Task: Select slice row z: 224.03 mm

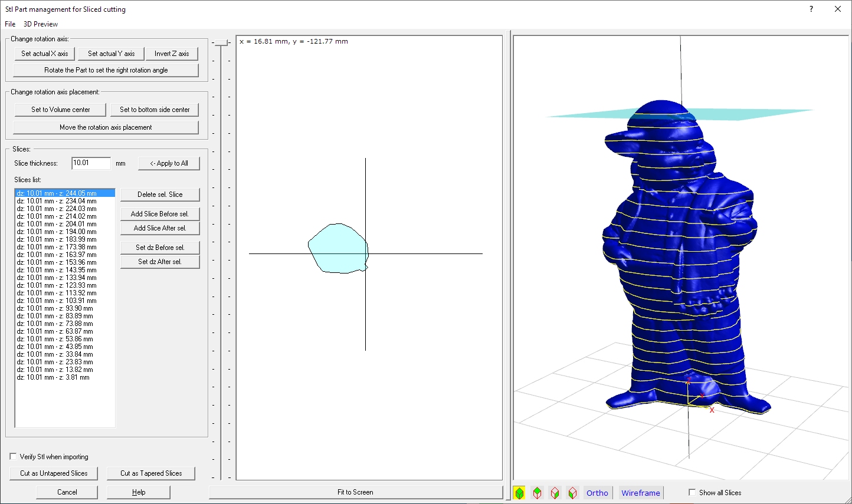Action: (65, 209)
